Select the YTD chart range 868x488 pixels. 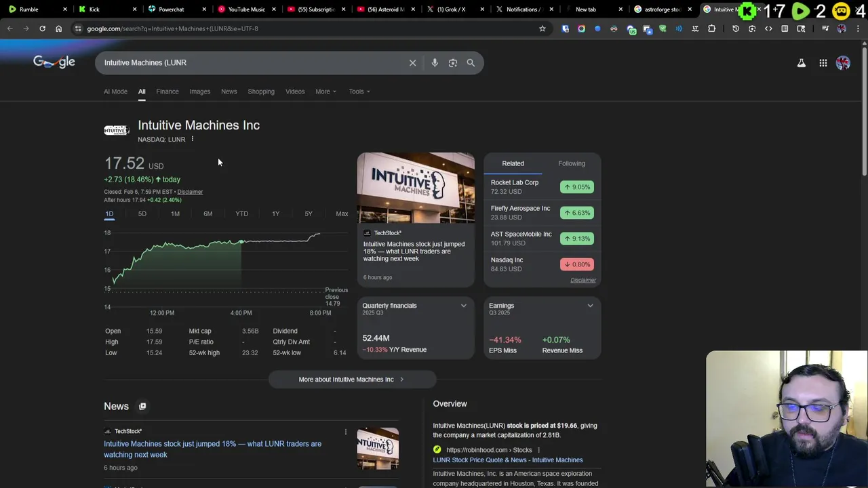click(x=241, y=213)
